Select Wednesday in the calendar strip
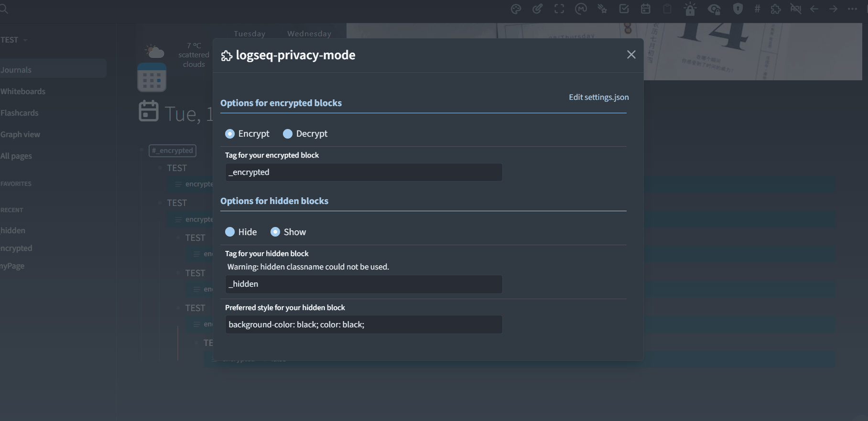The image size is (868, 421). tap(309, 33)
